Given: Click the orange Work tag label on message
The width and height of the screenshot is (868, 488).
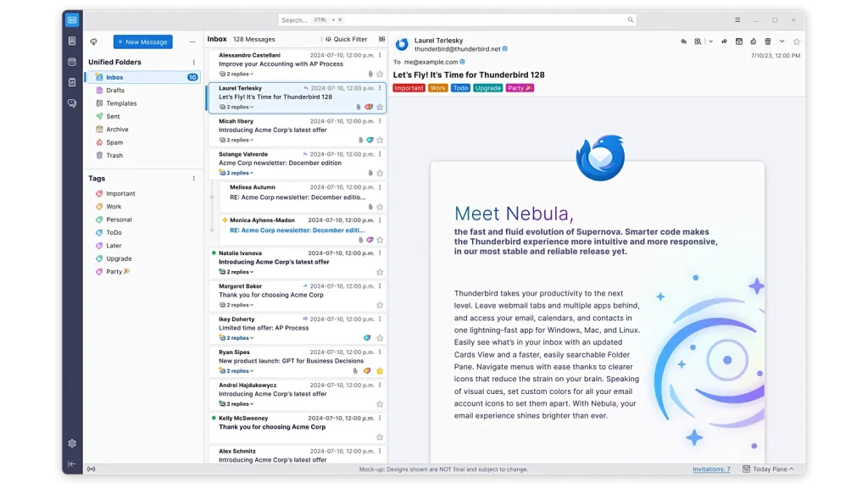Looking at the screenshot, I should point(437,88).
